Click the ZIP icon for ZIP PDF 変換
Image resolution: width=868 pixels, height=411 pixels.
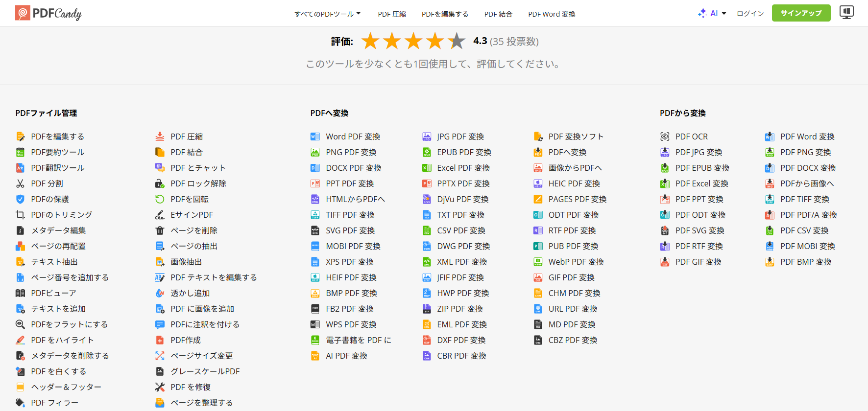[x=427, y=309]
